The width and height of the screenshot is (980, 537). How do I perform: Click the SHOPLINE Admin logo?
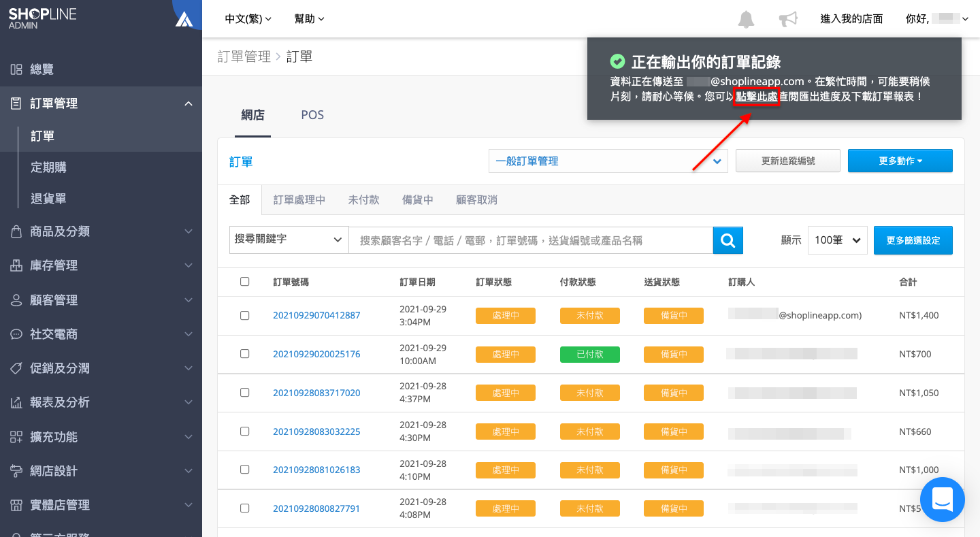pyautogui.click(x=43, y=18)
